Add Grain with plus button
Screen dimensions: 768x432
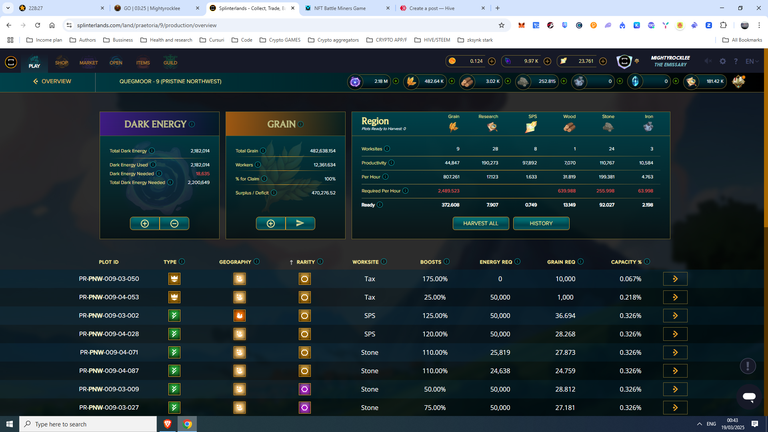pos(271,223)
